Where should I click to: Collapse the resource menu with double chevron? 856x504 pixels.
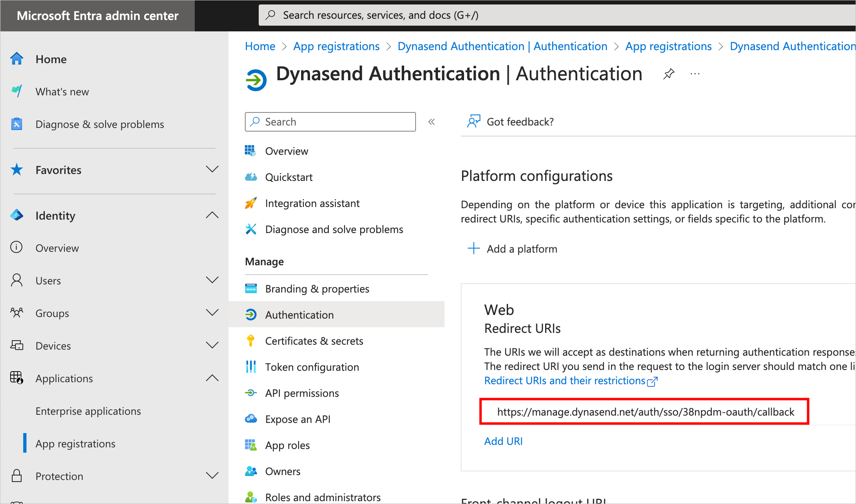pyautogui.click(x=431, y=122)
